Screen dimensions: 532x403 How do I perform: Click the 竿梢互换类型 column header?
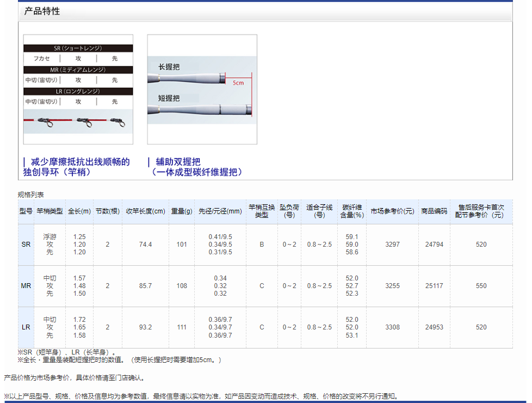(x=262, y=211)
